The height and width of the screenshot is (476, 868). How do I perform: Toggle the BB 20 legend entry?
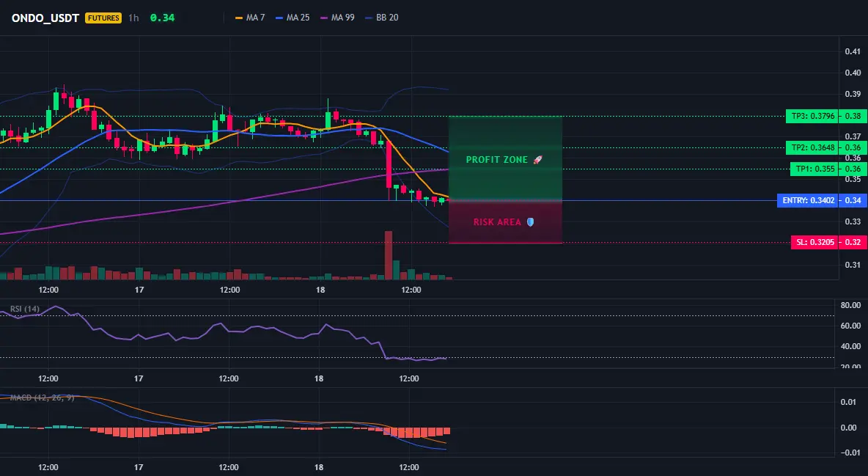381,18
